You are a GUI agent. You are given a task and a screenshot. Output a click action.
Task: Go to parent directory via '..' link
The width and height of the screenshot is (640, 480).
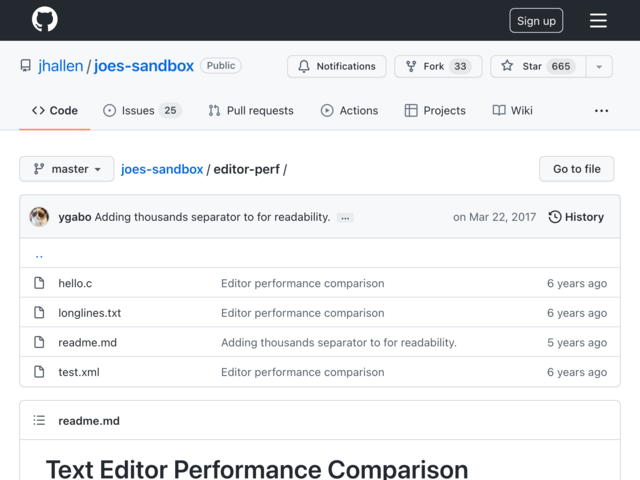tap(39, 255)
